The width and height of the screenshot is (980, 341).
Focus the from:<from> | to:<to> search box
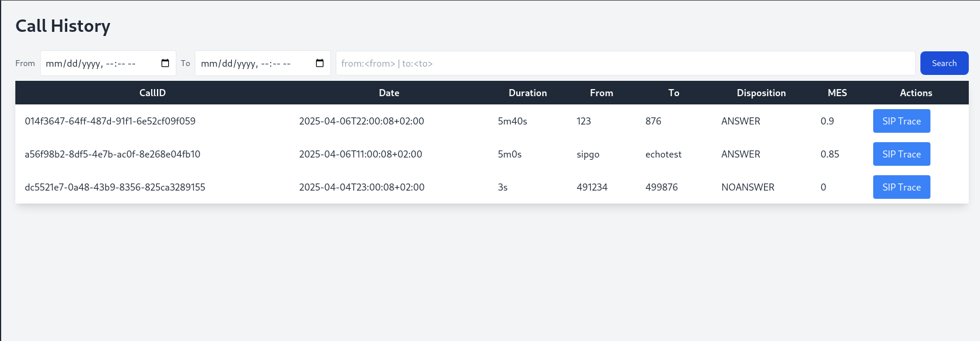625,63
